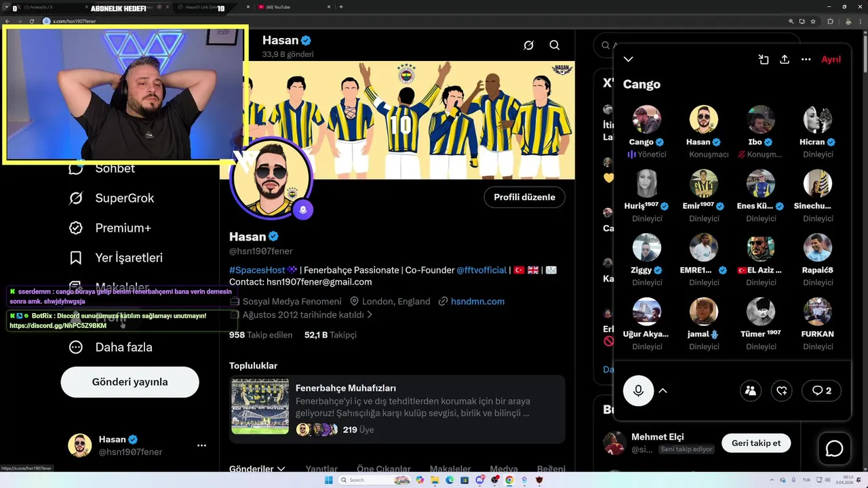Open the floating messages chat bubble

click(x=834, y=449)
